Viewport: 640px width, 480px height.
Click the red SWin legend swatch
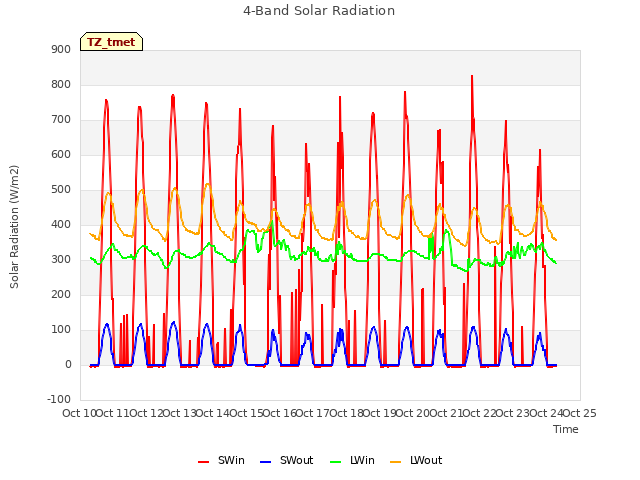click(204, 462)
